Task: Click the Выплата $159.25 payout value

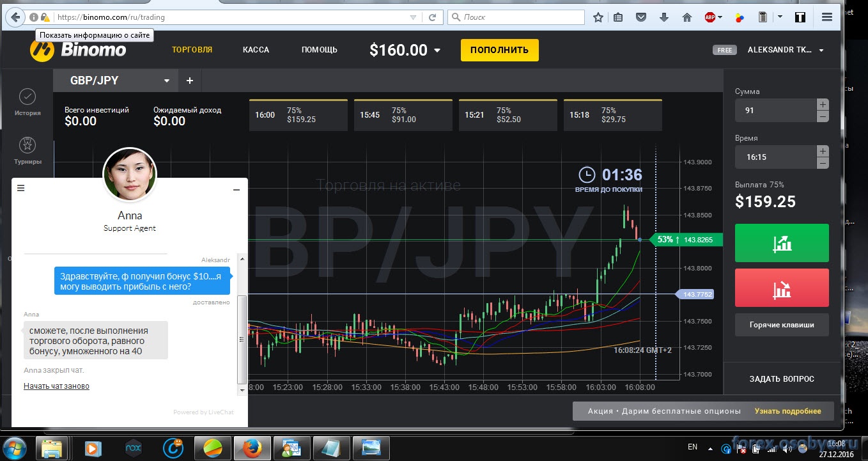Action: [765, 202]
